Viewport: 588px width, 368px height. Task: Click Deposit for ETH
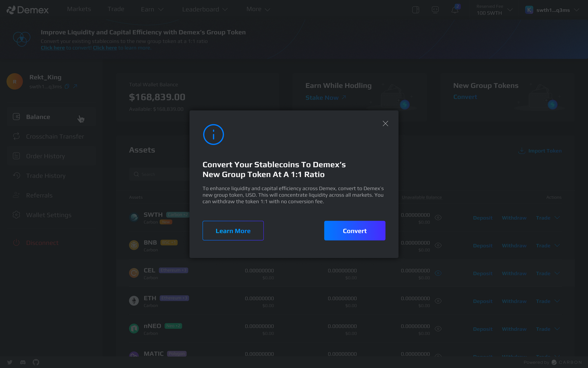482,301
